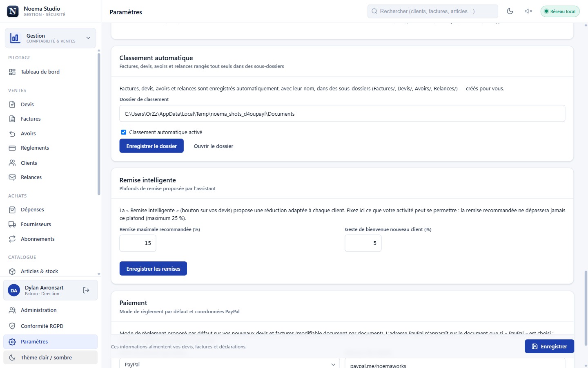This screenshot has width=588, height=368.
Task: Click the paypal.me/noemaworks address field
Action: point(455,364)
